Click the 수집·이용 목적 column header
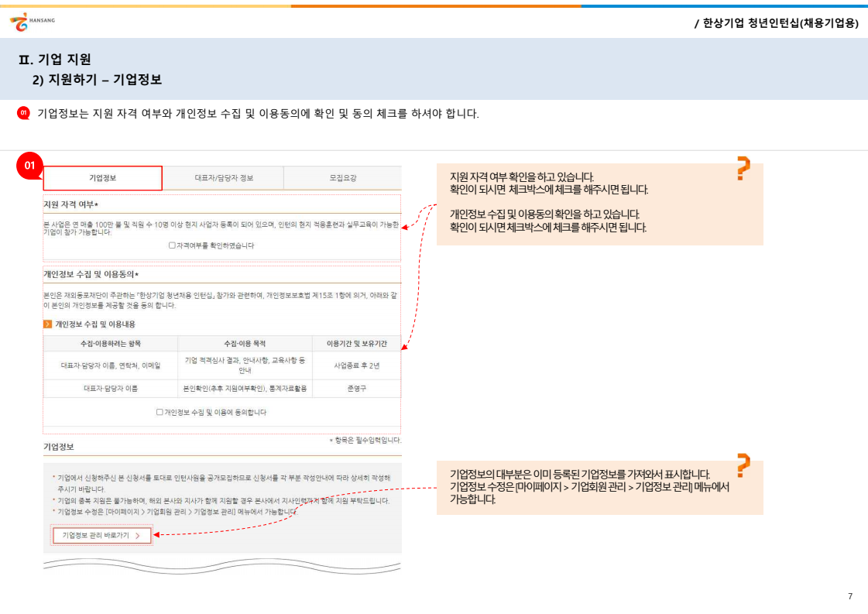 [245, 343]
